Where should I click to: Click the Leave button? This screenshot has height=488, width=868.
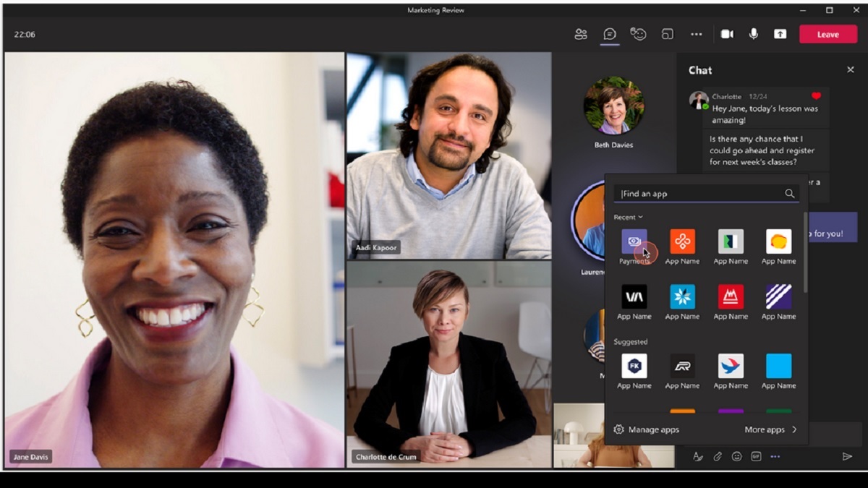coord(829,34)
